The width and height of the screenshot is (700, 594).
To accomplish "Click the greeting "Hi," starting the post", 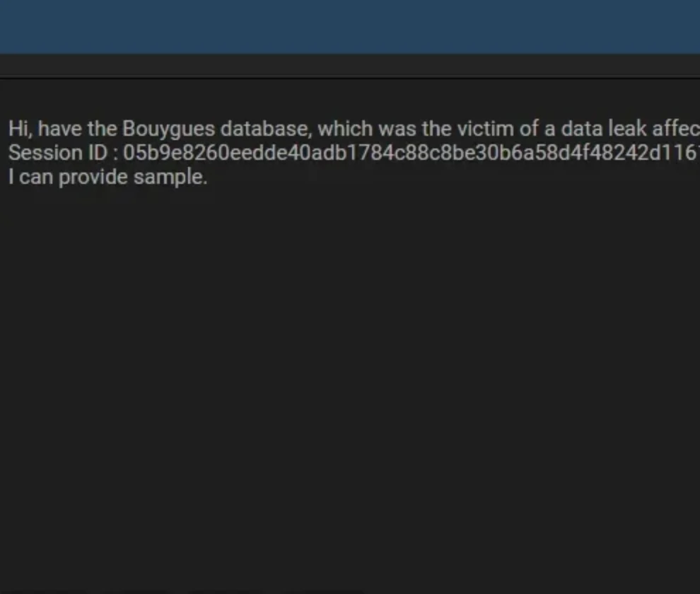I will pyautogui.click(x=21, y=129).
